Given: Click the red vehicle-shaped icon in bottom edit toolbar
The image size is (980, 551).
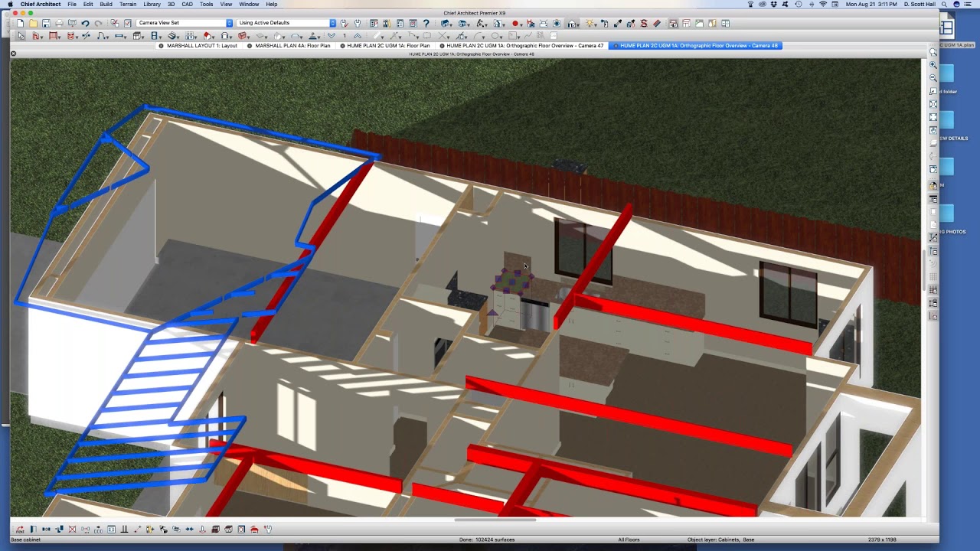Looking at the screenshot, I should tap(254, 530).
